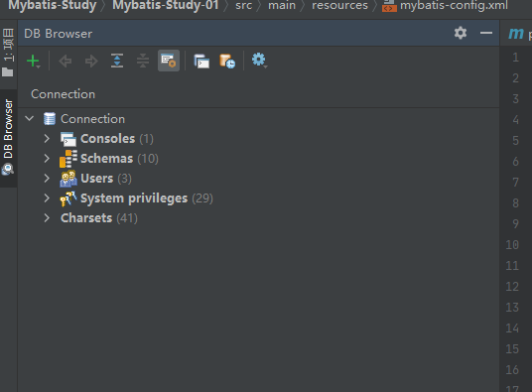Click line number 10 in editor gutter

[x=512, y=245]
